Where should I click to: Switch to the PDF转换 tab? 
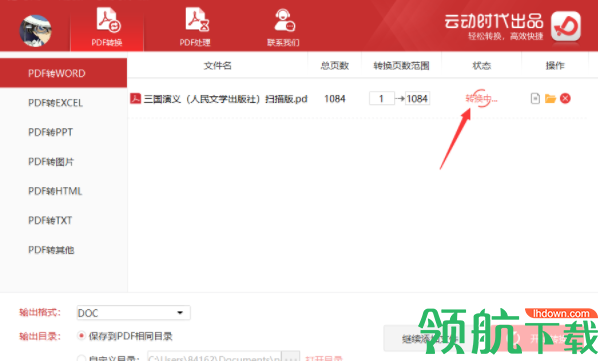[x=107, y=27]
